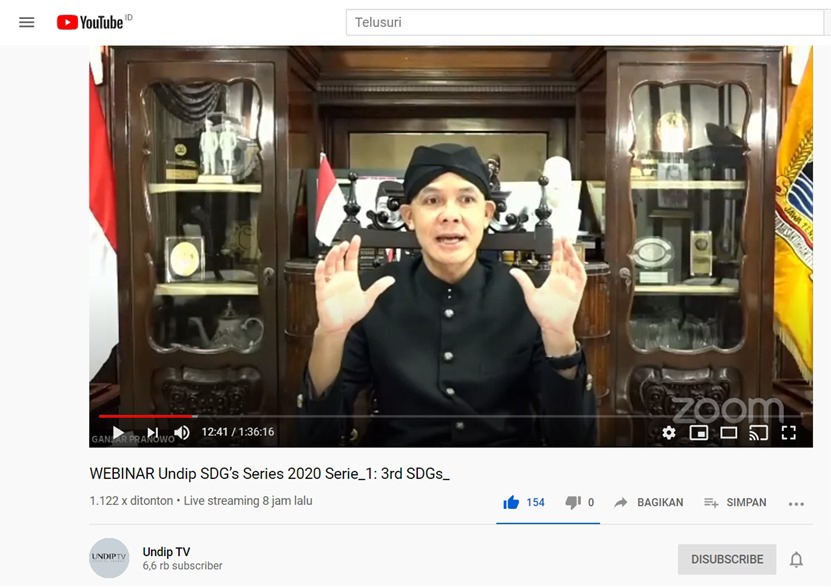Click the Telusuri search field
Screen dimensions: 831x587
(585, 22)
